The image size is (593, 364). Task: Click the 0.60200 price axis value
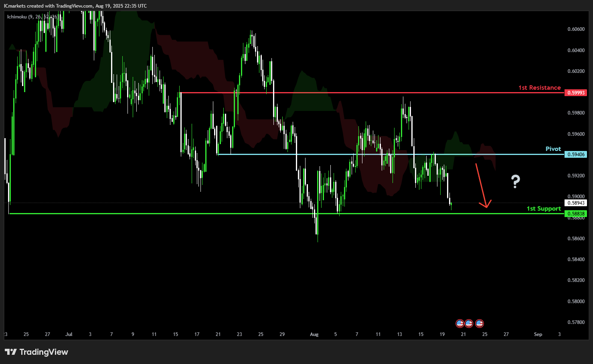[576, 71]
